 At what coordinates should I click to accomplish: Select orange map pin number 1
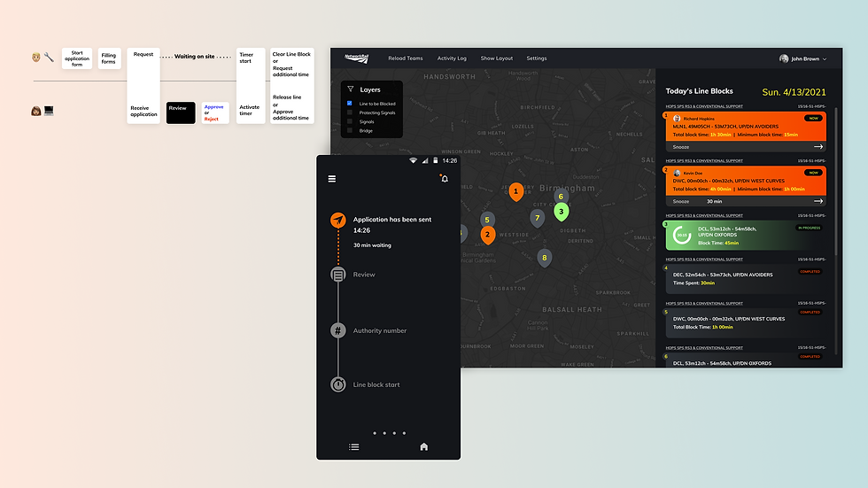point(515,192)
